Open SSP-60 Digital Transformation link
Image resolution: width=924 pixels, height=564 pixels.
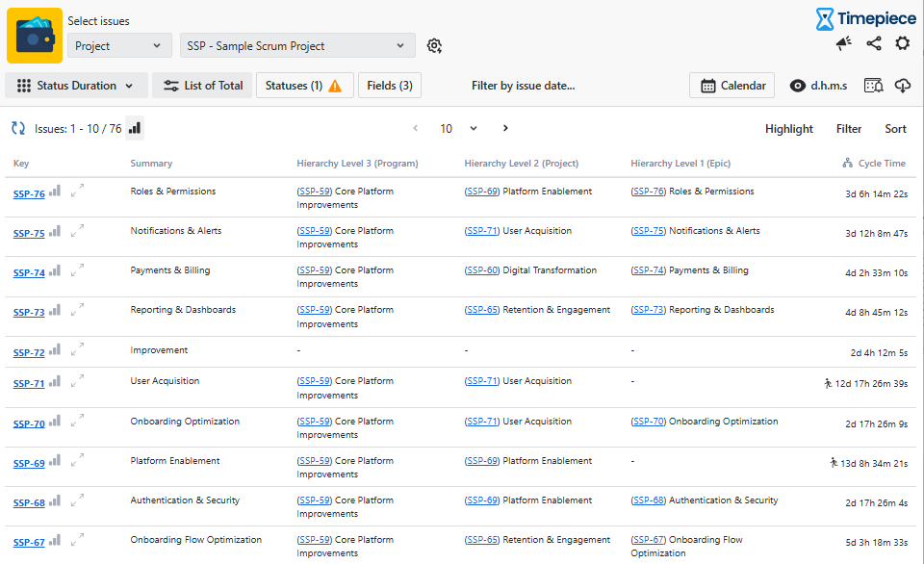(482, 270)
